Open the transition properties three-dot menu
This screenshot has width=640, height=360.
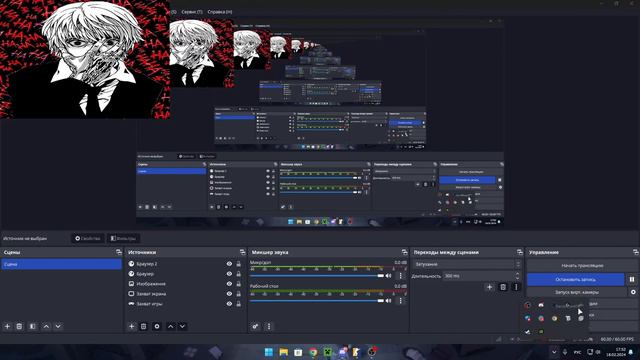[516, 287]
